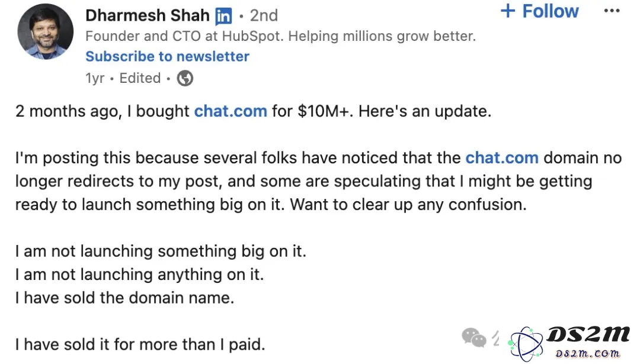The height and width of the screenshot is (364, 640).
Task: Click the bold DS2M wordmark
Action: point(588,334)
